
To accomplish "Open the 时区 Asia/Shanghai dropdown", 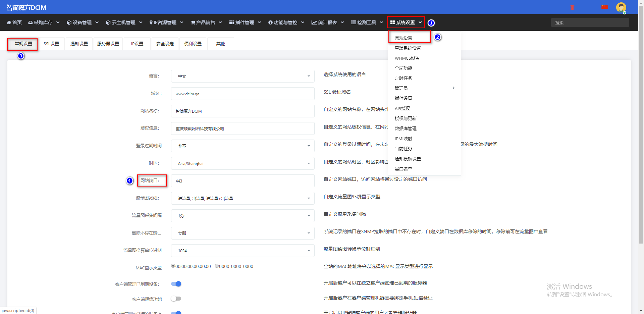I will point(243,163).
